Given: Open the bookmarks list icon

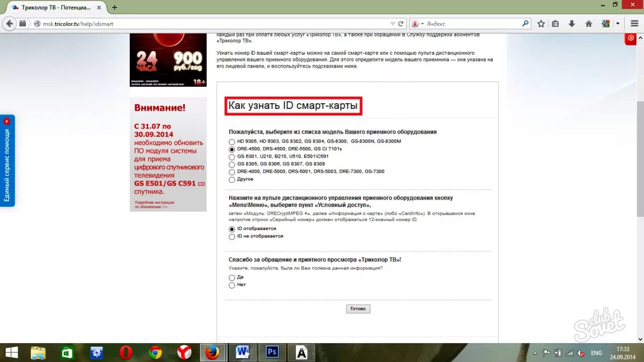Looking at the screenshot, I should 555,24.
